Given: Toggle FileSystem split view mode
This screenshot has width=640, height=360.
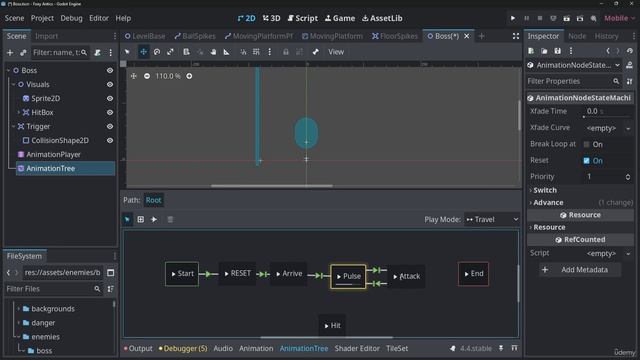Looking at the screenshot, I should pos(111,273).
